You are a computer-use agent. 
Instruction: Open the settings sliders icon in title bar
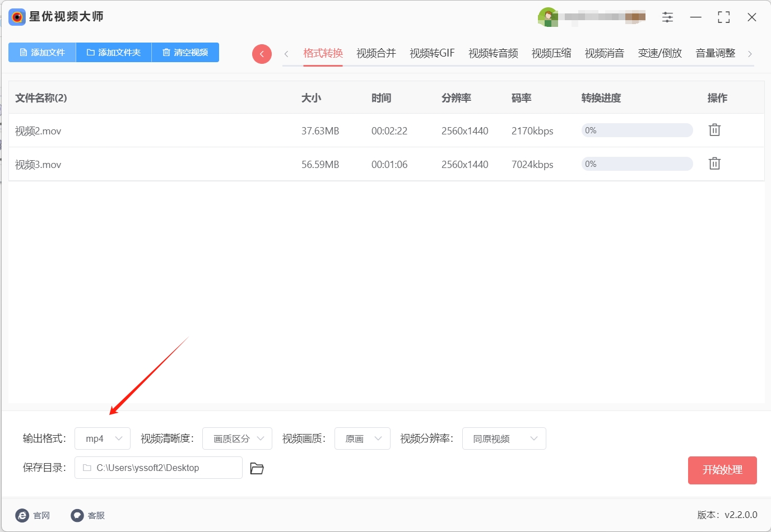(667, 17)
